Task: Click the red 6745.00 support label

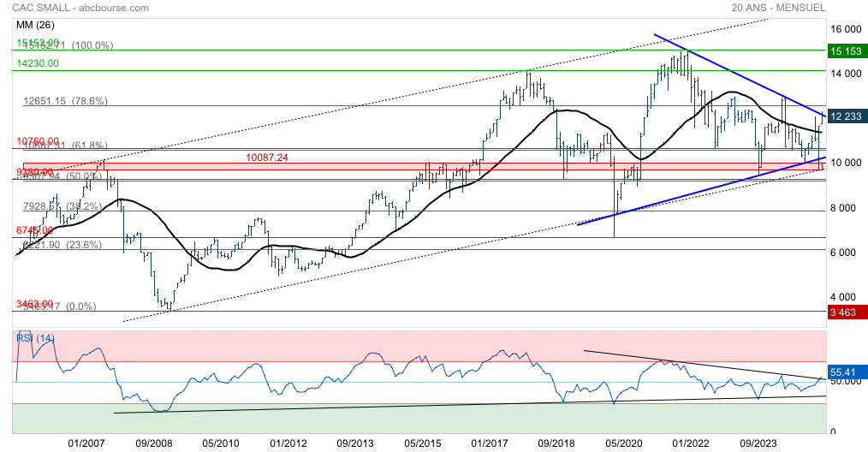Action: point(35,230)
